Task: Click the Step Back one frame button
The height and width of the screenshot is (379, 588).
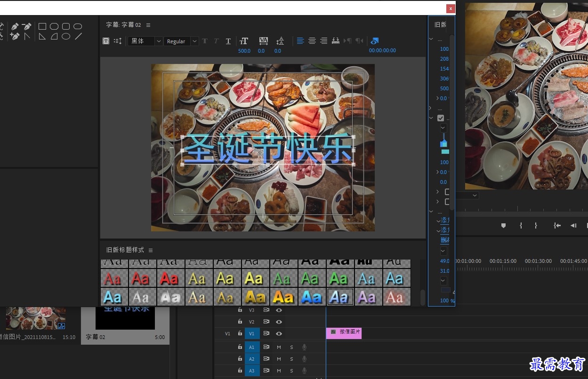Action: pos(573,226)
